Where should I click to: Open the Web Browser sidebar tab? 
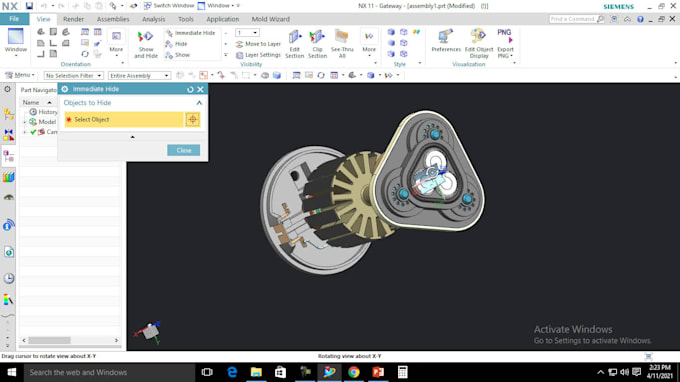(x=8, y=252)
